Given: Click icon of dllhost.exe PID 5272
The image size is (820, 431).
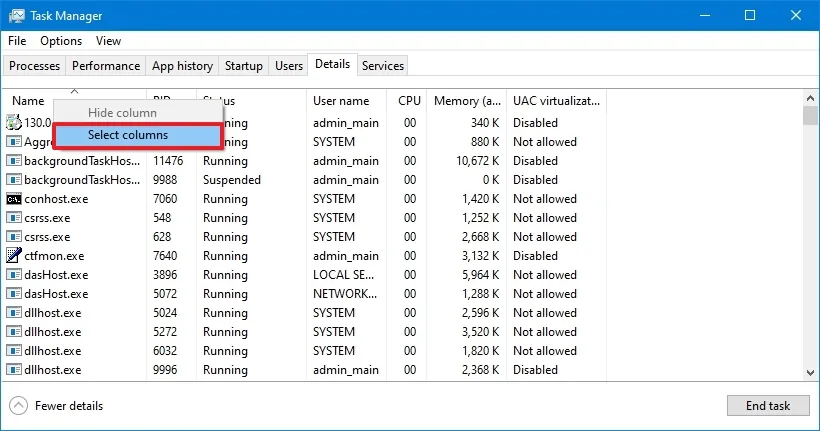Looking at the screenshot, I should coord(14,332).
